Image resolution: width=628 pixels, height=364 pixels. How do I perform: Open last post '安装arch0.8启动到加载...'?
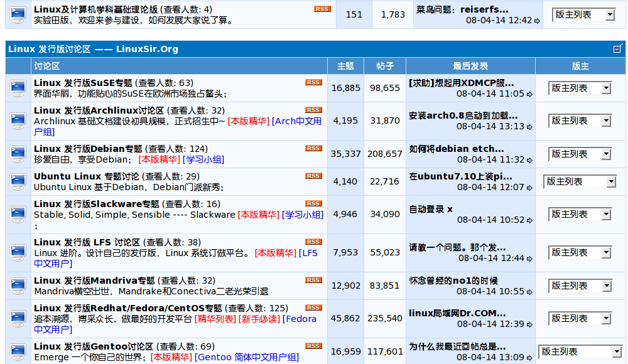tap(463, 115)
